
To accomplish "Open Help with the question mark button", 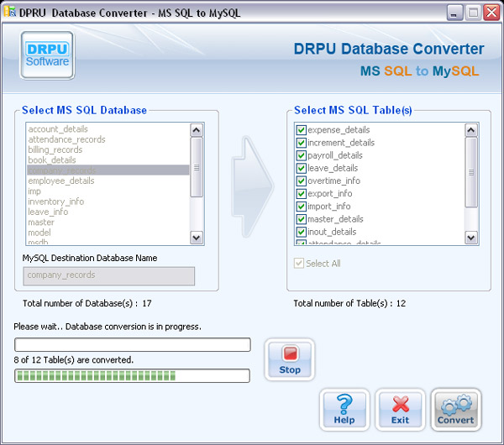I will (344, 410).
